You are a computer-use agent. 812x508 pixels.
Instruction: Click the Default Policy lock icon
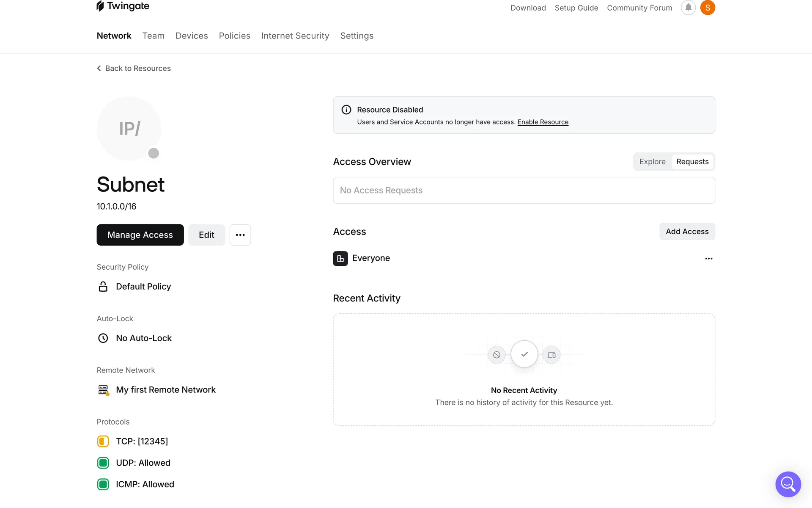103,287
